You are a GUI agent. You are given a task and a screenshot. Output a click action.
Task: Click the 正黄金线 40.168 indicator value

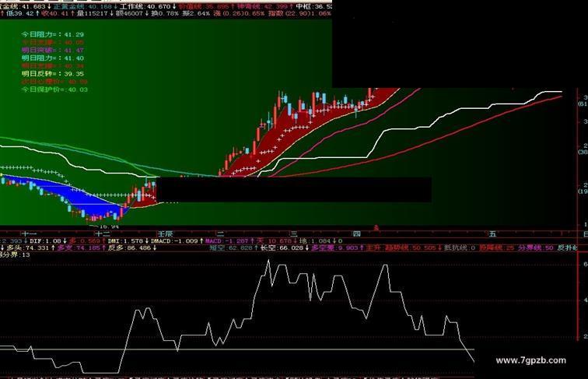[82, 6]
